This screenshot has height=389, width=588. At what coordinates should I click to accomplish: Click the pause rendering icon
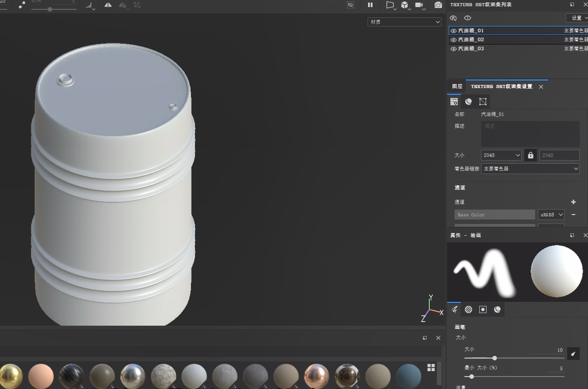(x=370, y=5)
